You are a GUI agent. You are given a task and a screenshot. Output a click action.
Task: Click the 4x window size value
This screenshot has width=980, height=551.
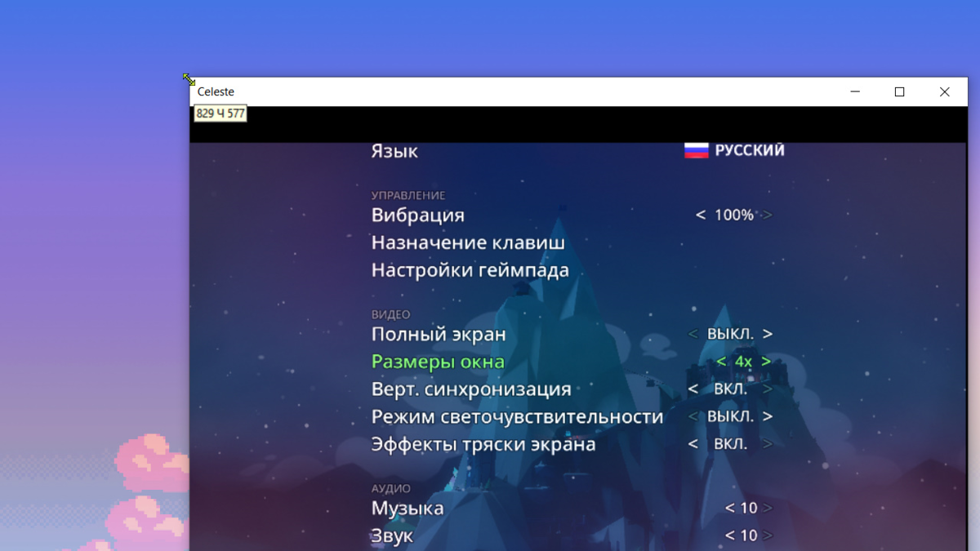tap(743, 362)
